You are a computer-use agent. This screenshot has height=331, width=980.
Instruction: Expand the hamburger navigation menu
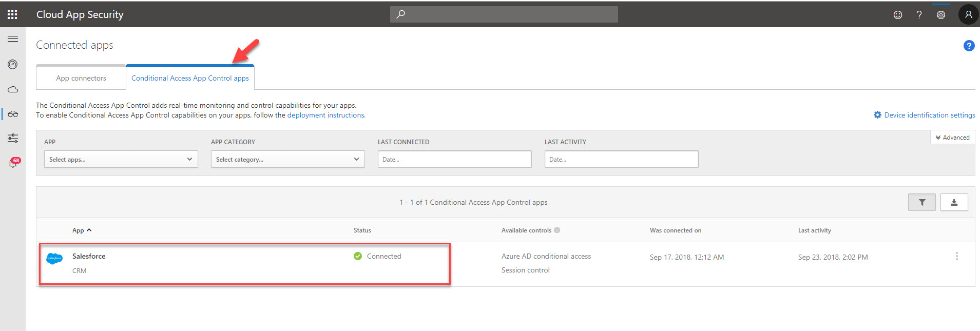tap(13, 39)
